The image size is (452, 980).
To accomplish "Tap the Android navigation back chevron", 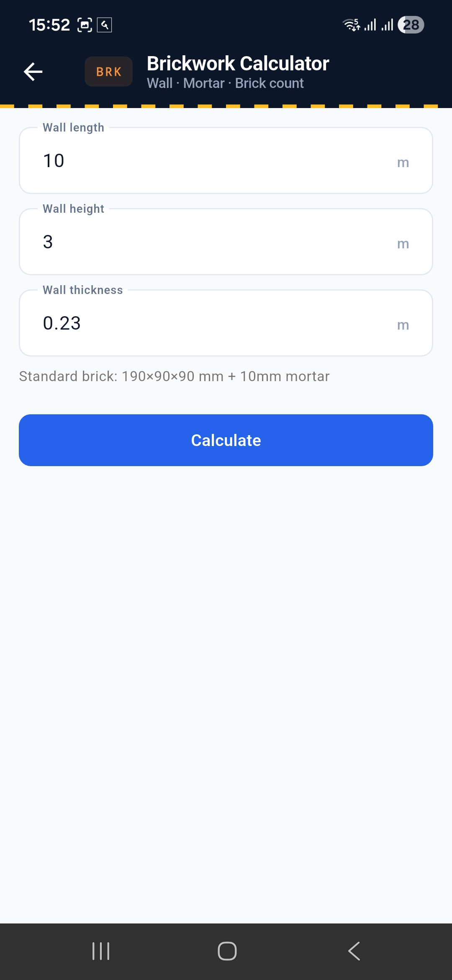I will tap(354, 951).
